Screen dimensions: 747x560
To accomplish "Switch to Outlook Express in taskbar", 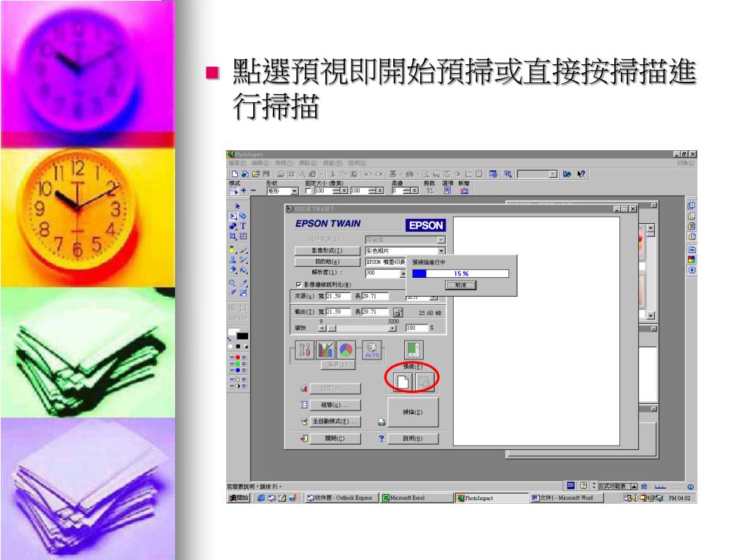I will coord(340,498).
